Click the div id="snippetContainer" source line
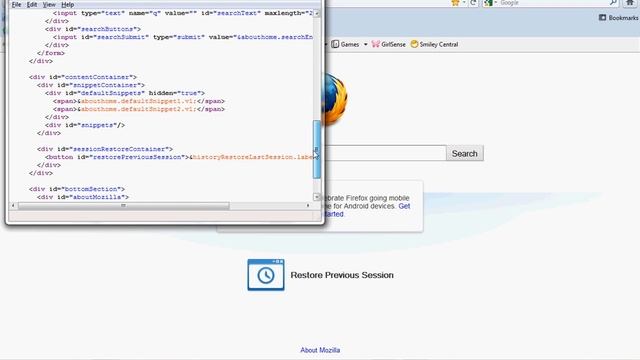 coord(91,85)
